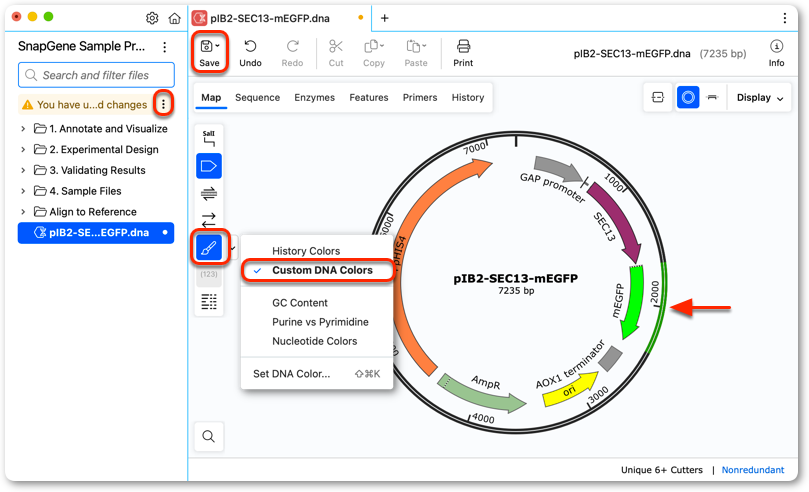809x492 pixels.
Task: Go to the home icon
Action: (174, 19)
